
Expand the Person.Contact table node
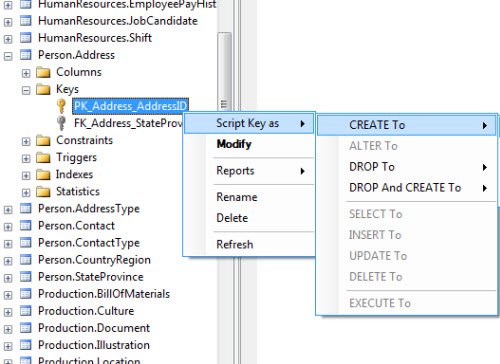(8, 227)
